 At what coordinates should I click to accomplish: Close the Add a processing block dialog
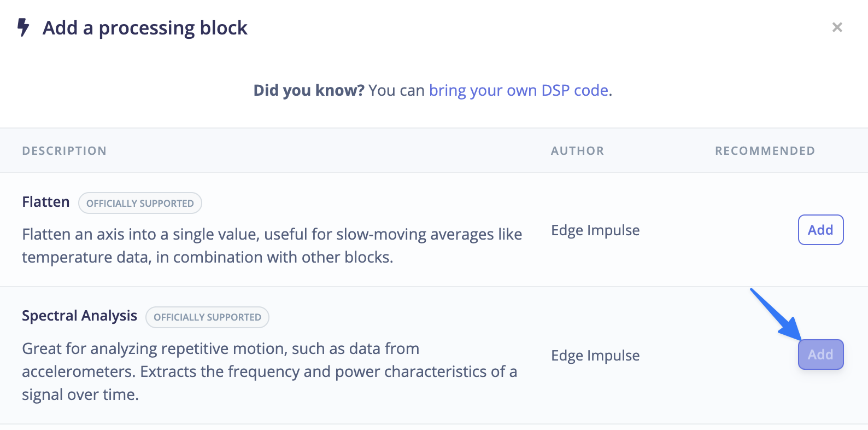837,27
